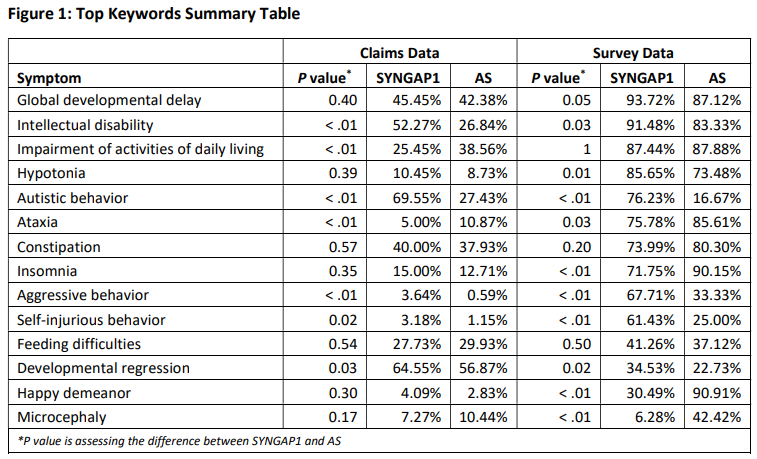The width and height of the screenshot is (757, 459).
Task: Select the Autistic behavior row label
Action: tap(73, 198)
